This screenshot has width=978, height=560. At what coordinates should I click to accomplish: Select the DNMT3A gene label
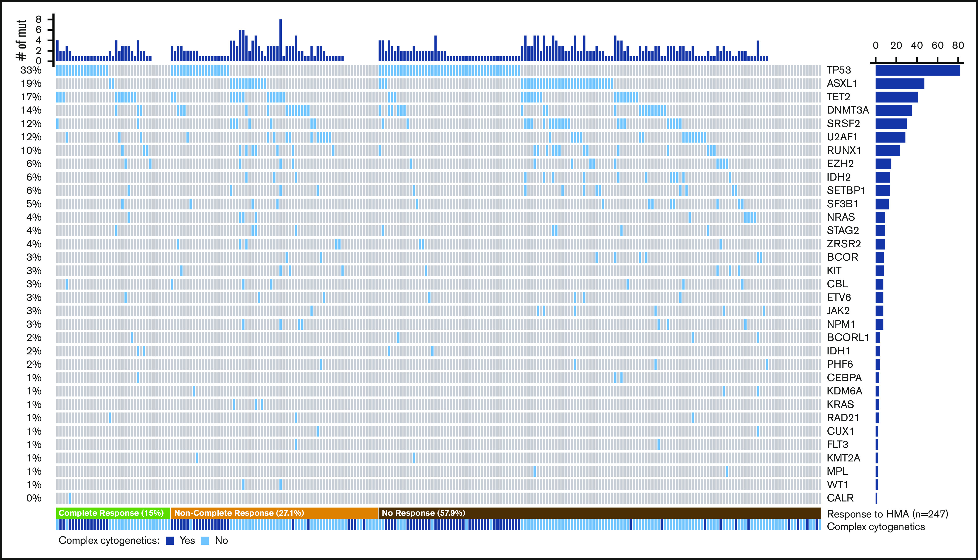click(x=848, y=110)
